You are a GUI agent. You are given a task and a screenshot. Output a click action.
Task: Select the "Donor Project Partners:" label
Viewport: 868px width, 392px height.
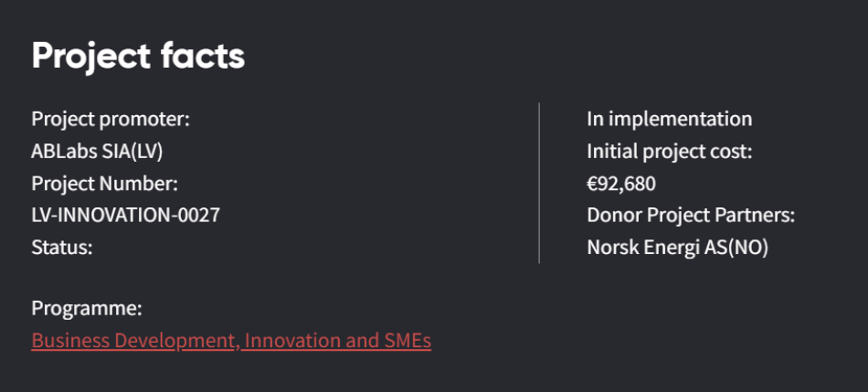691,215
